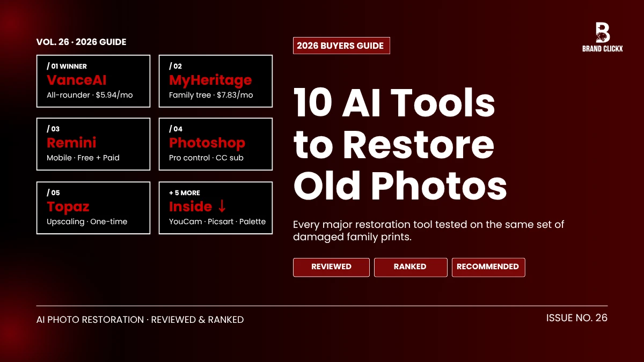
Task: Click the "Every major restoration tool" subtitle
Action: [x=429, y=231]
